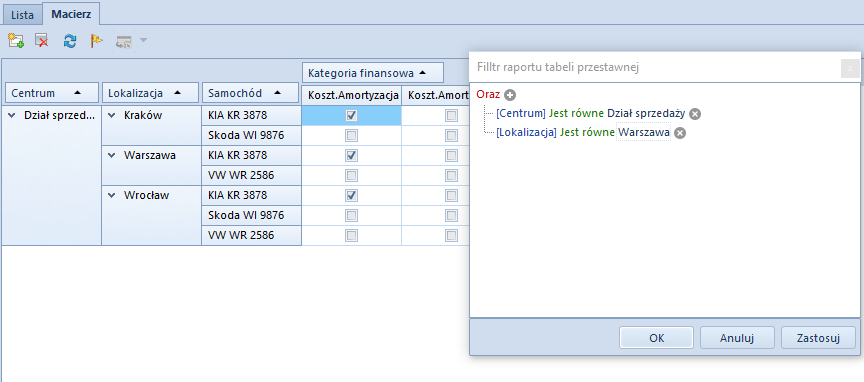Sort by the Lokalizacja field header

click(150, 93)
